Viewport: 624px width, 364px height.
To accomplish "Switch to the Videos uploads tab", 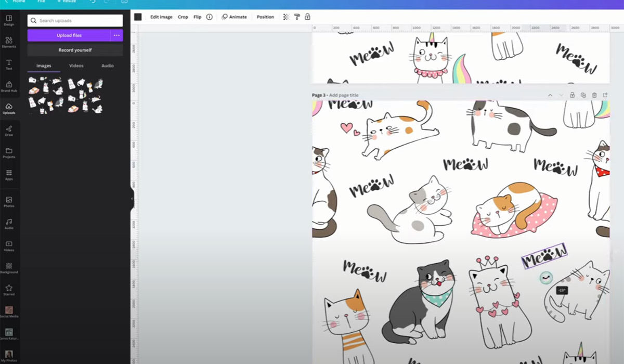I will [x=76, y=66].
